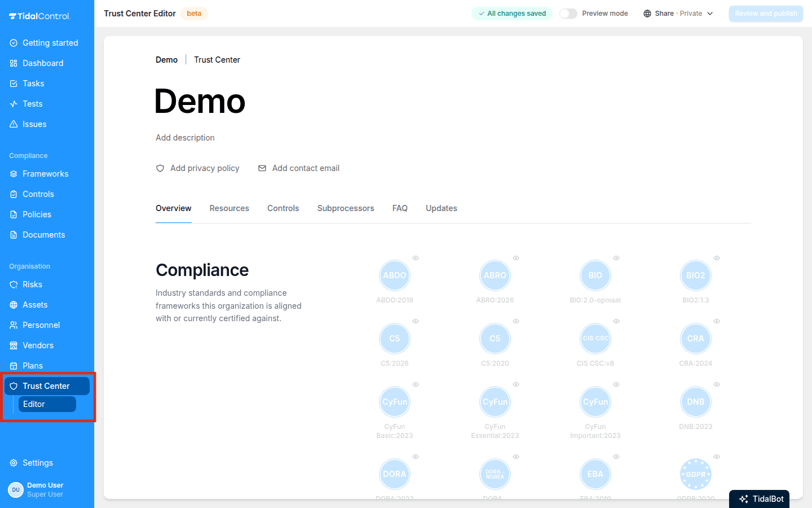
Task: Switch to the Controls tab
Action: click(x=283, y=208)
